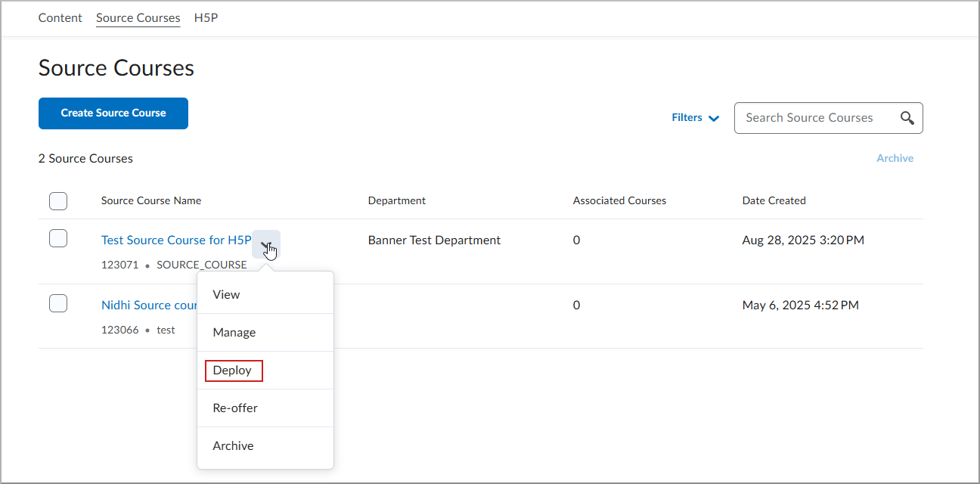Screen dimensions: 980x484
Task: Open dropdown arrow beside Test Source Course for H5P
Action: [x=266, y=244]
